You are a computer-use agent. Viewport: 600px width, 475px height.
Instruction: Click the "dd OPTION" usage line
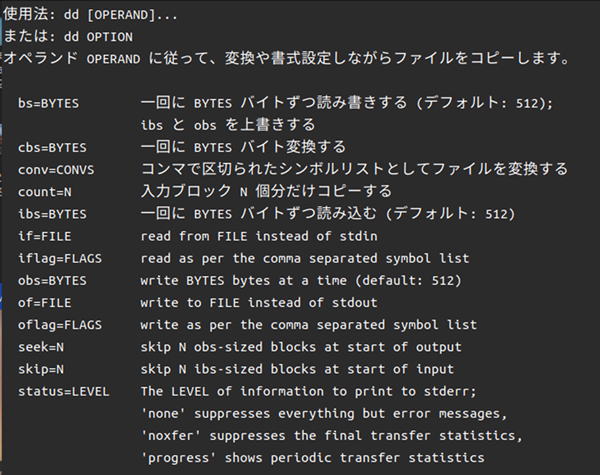[97, 36]
